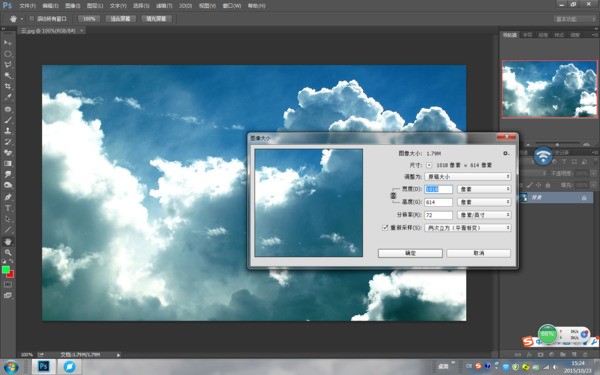Click the height input field showing 614

tap(439, 202)
